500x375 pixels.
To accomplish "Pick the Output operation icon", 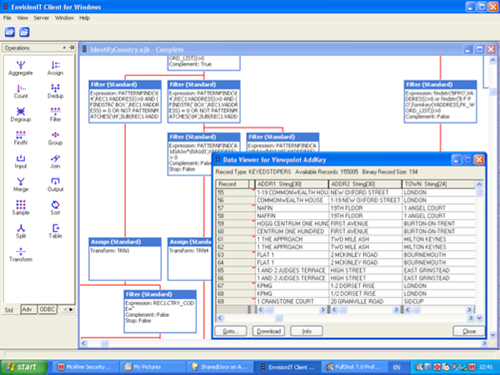I will pyautogui.click(x=55, y=185).
